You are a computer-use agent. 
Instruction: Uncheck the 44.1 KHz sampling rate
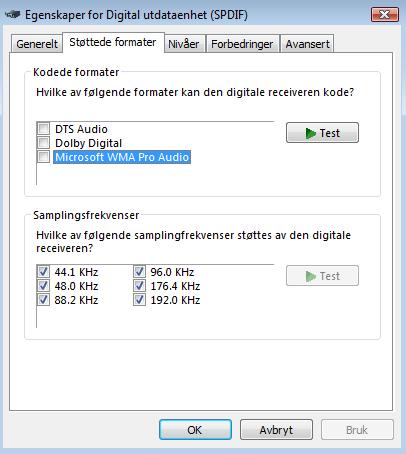(44, 272)
